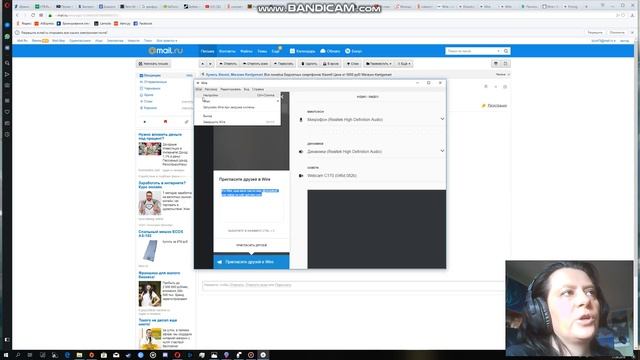This screenshot has height=360, width=640.
Task: Switch to the Письма tab on mail.ru
Action: [207, 51]
